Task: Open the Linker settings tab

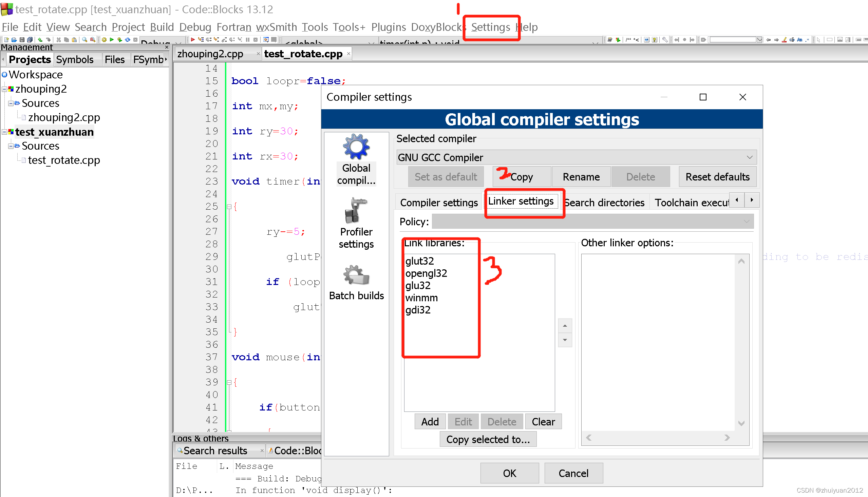Action: [521, 202]
